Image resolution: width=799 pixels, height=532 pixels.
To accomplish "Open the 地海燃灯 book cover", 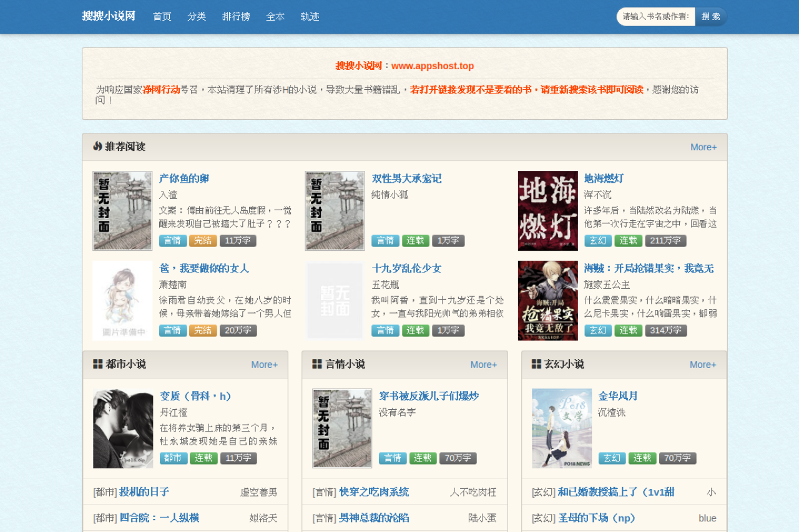I will [x=547, y=211].
